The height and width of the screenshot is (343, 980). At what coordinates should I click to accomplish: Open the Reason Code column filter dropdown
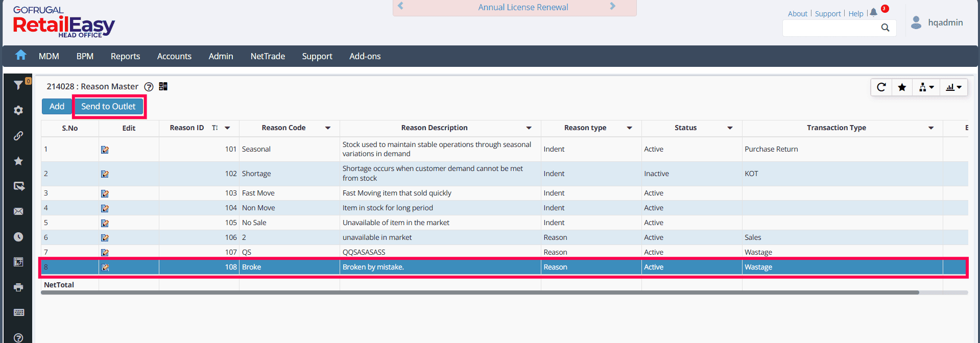pyautogui.click(x=328, y=128)
